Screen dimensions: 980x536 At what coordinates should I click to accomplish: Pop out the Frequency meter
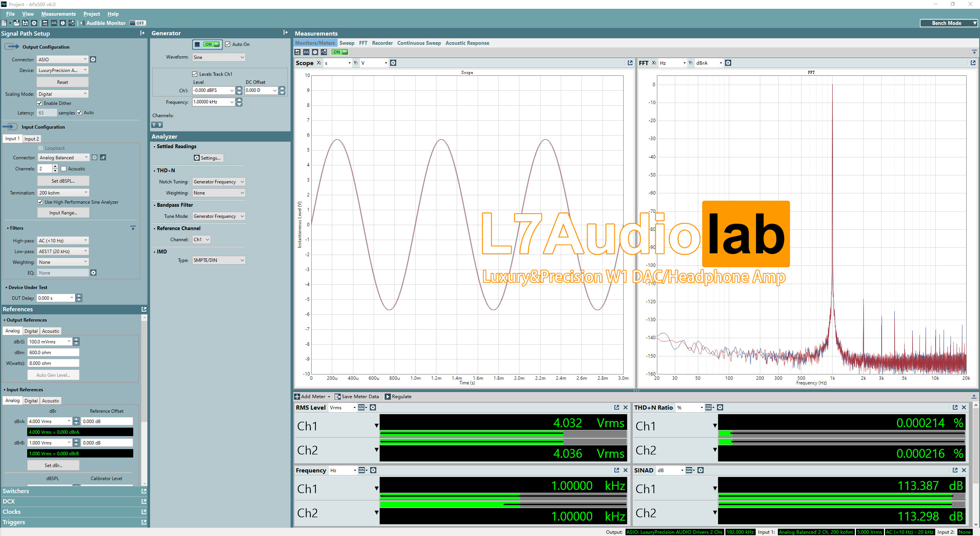(x=617, y=470)
